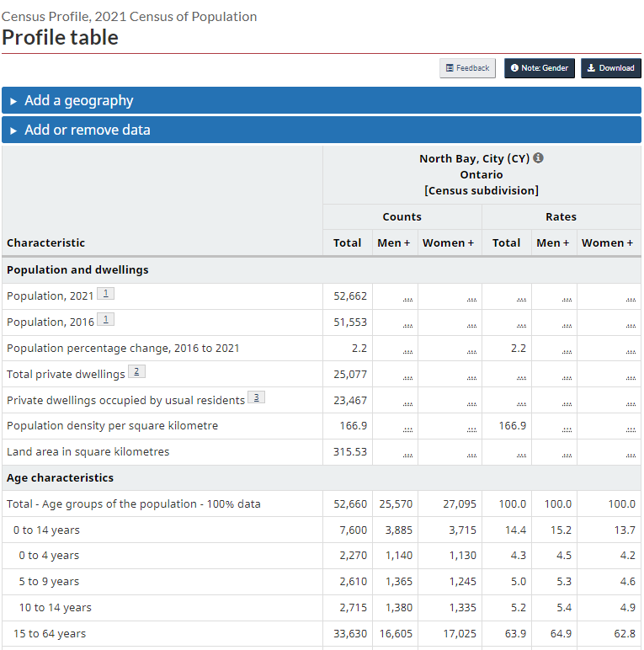
Task: Open footnote 3 beside dwellings occupied by usual residents
Action: (256, 398)
